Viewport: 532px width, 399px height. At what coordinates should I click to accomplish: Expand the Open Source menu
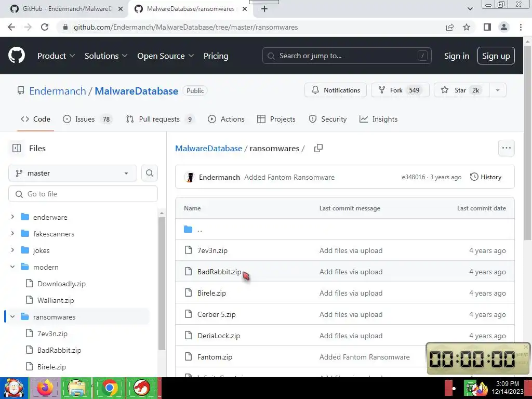point(166,56)
